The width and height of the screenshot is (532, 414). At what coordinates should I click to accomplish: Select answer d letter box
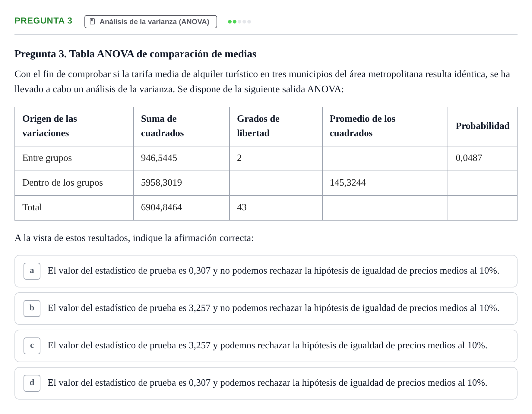32,383
